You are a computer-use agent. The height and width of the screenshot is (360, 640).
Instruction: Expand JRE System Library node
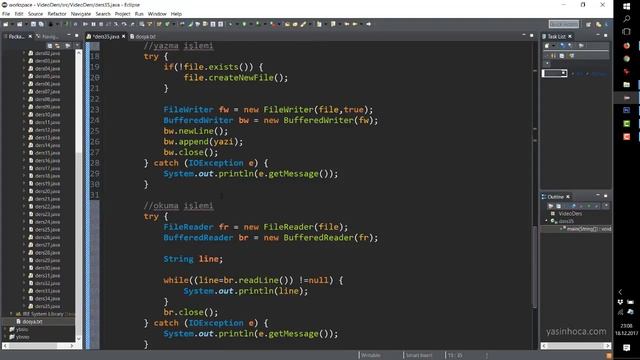pyautogui.click(x=11, y=314)
